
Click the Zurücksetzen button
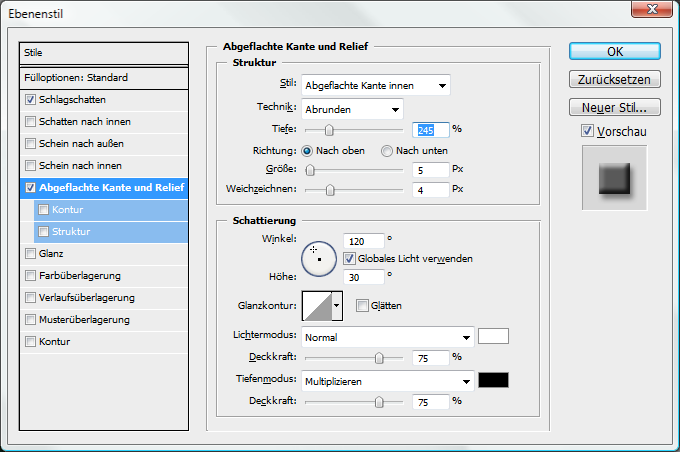(615, 79)
